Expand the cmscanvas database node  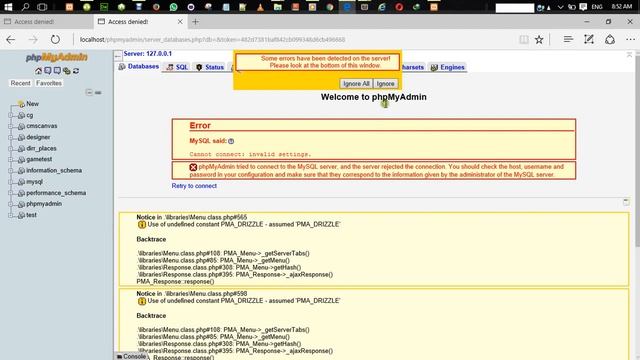coord(11,127)
